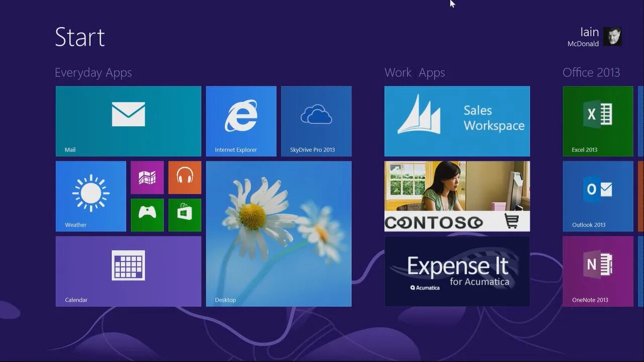
Task: Open Expense It for Acumatica tile
Action: point(457,271)
